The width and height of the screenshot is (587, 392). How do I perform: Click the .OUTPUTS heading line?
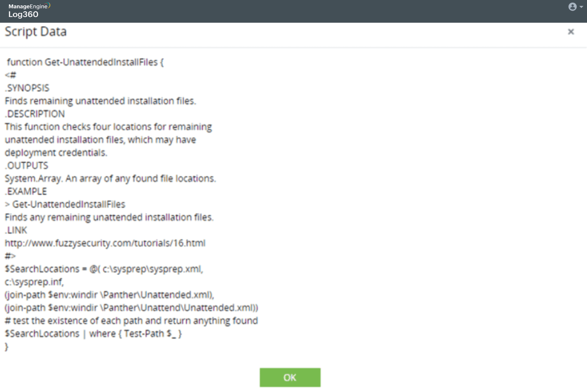[27, 166]
